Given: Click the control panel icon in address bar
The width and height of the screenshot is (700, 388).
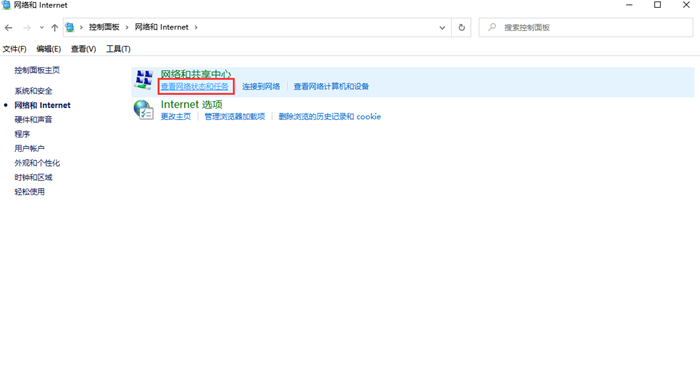Looking at the screenshot, I should click(x=70, y=27).
